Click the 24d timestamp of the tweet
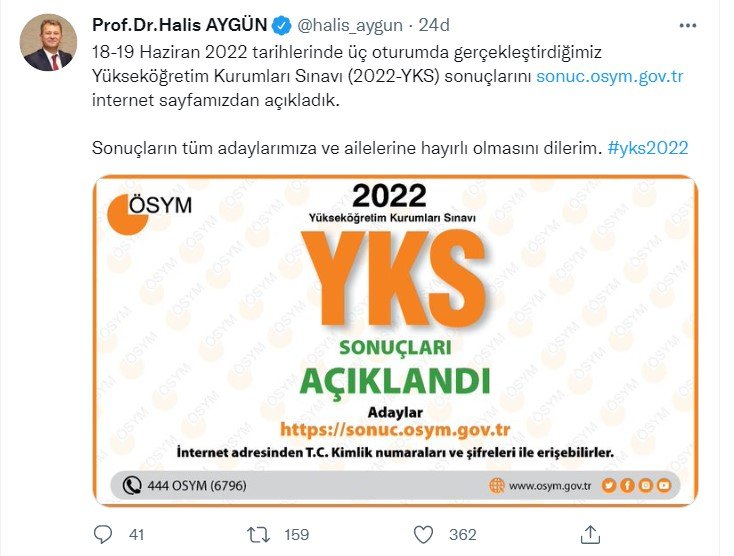 pos(433,25)
